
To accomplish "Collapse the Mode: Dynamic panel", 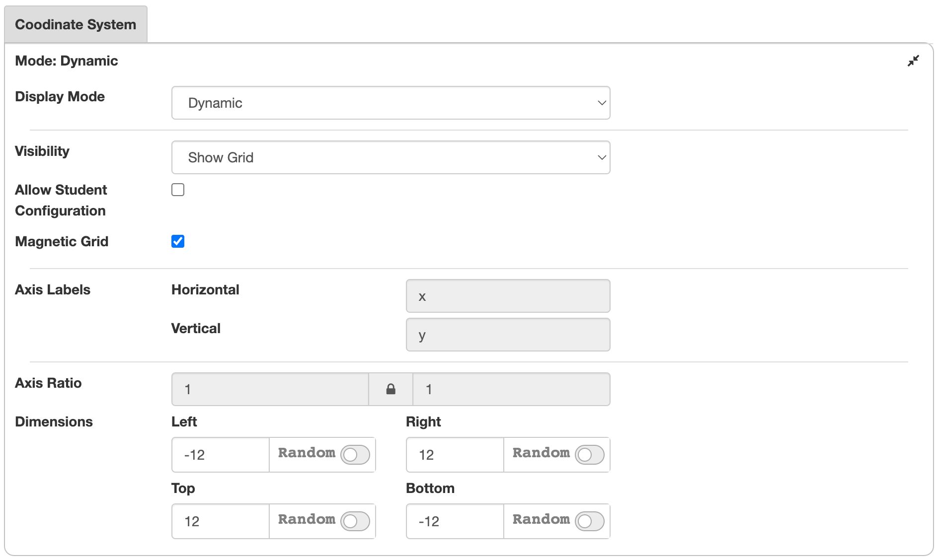I will click(x=913, y=61).
